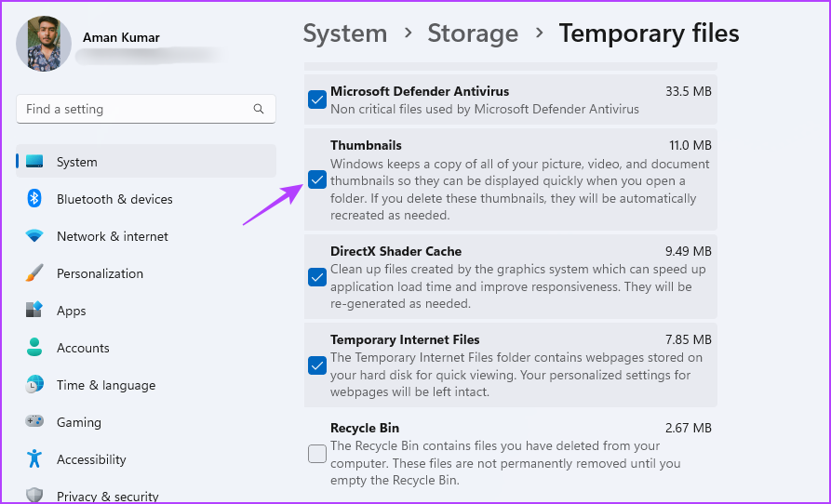831x504 pixels.
Task: Go to System in the breadcrumb
Action: click(x=345, y=33)
